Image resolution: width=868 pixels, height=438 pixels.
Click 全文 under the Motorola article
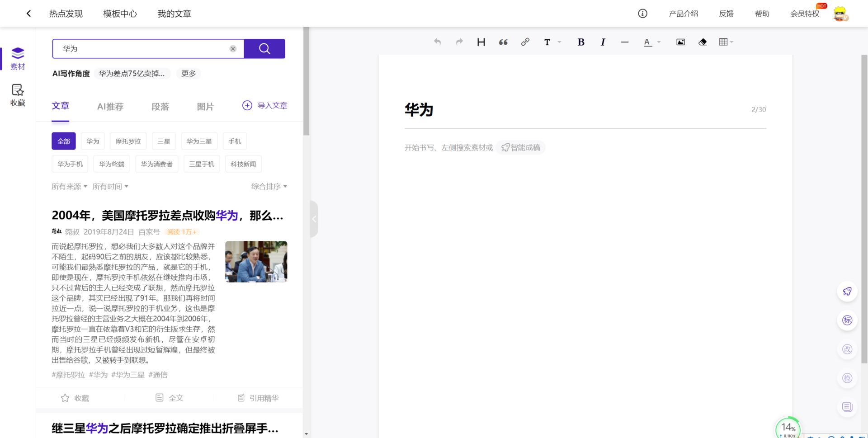click(169, 398)
